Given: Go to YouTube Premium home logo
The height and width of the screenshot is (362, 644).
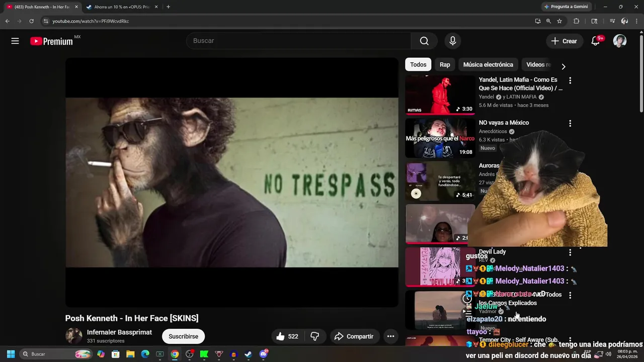Looking at the screenshot, I should point(52,41).
